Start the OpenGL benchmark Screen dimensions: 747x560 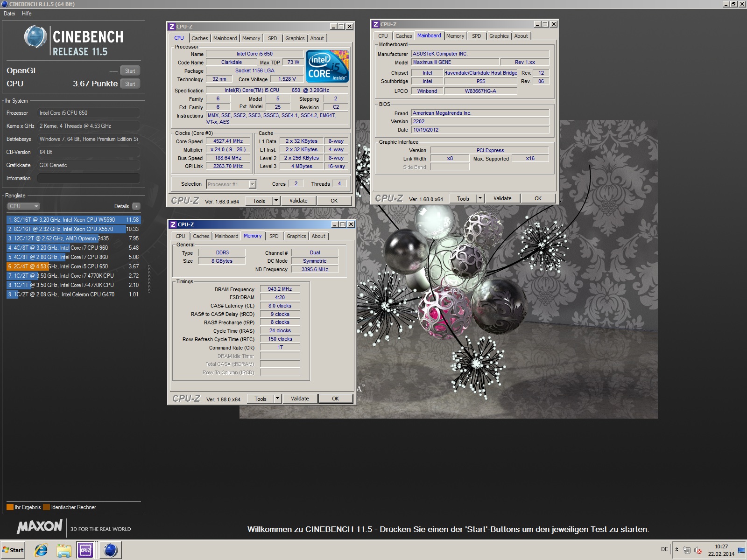[130, 71]
